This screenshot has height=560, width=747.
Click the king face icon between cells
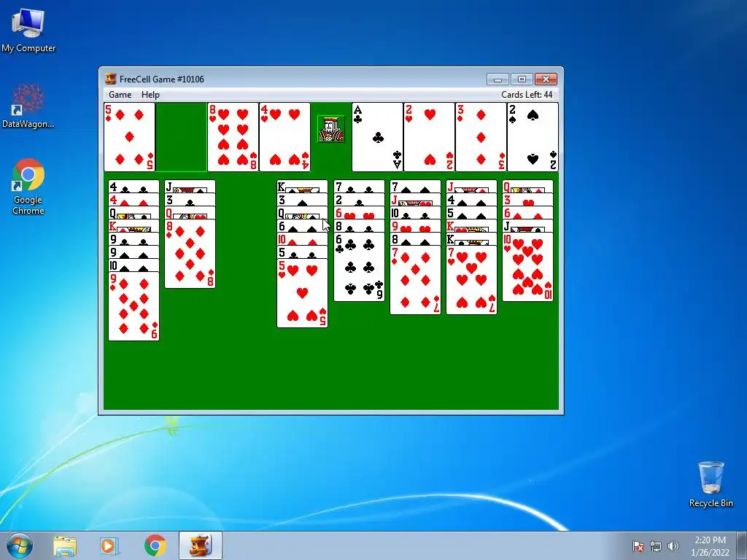coord(330,128)
